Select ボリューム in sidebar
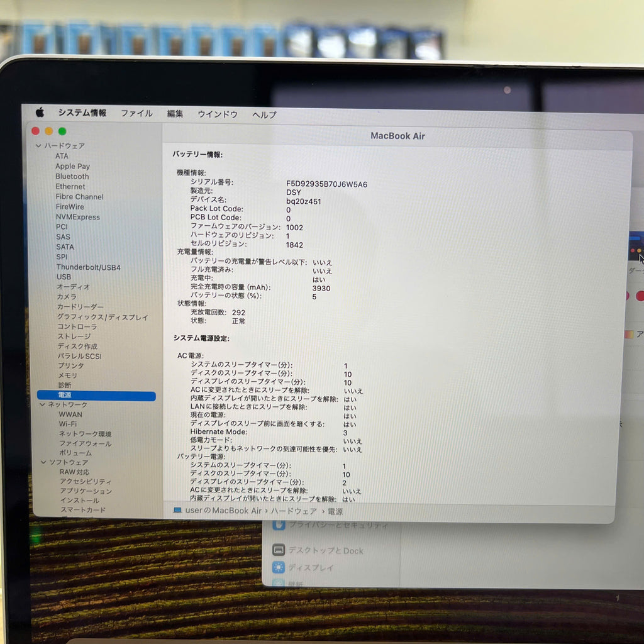Image resolution: width=644 pixels, height=644 pixels. coord(75,453)
